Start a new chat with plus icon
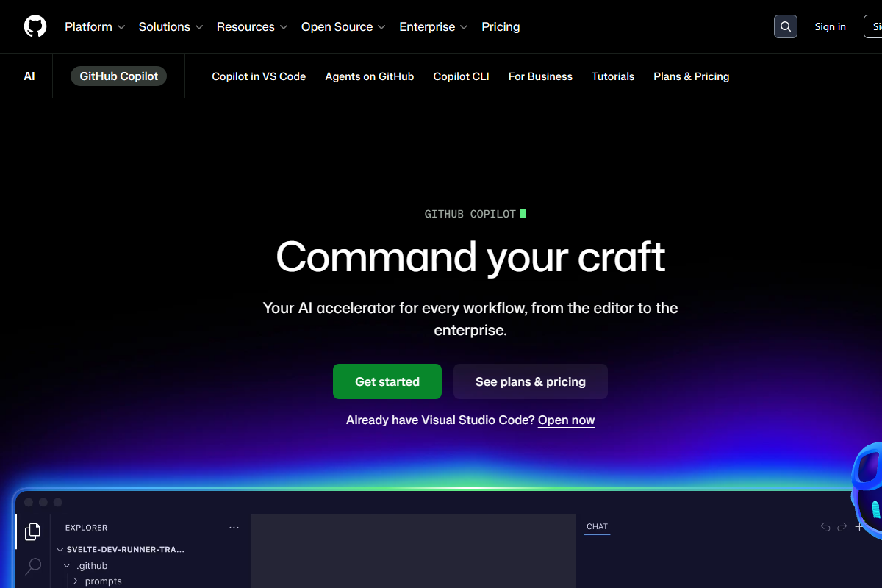 tap(859, 527)
